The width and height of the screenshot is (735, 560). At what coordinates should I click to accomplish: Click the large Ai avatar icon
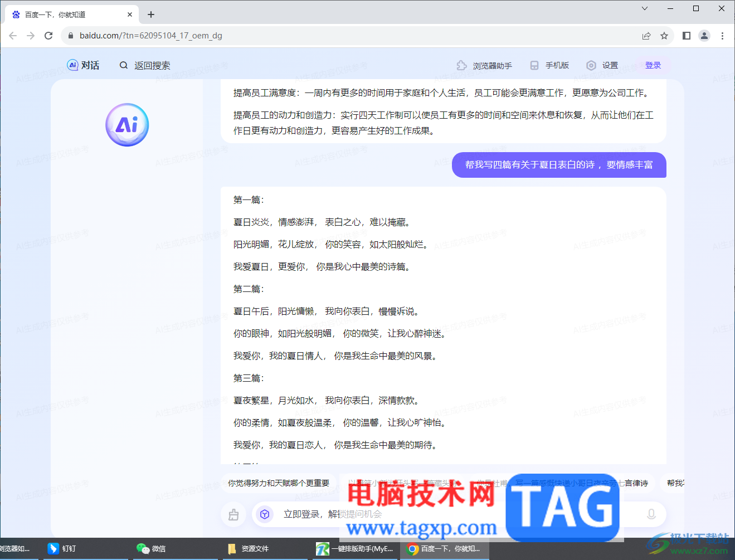pos(127,125)
